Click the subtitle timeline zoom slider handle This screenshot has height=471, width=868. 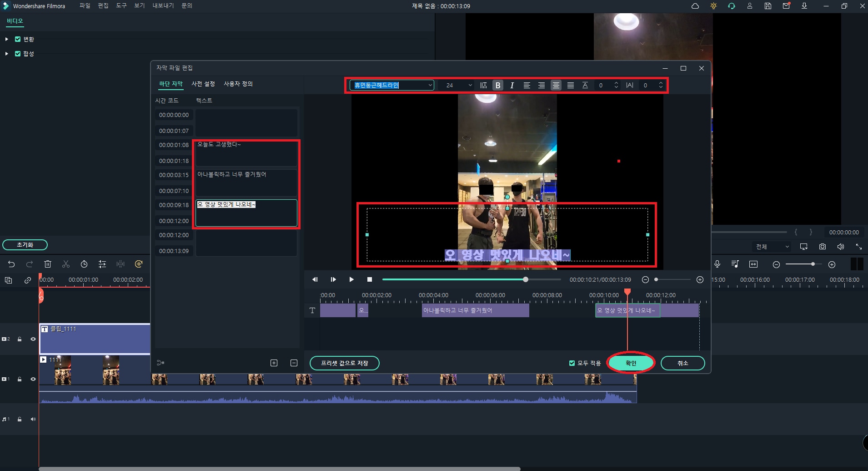pyautogui.click(x=656, y=279)
